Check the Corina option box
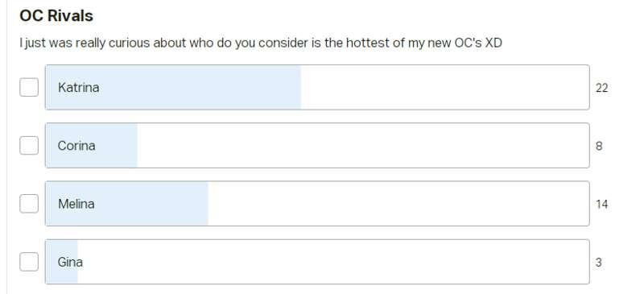Screen dimensions: 644x294 pos(29,145)
